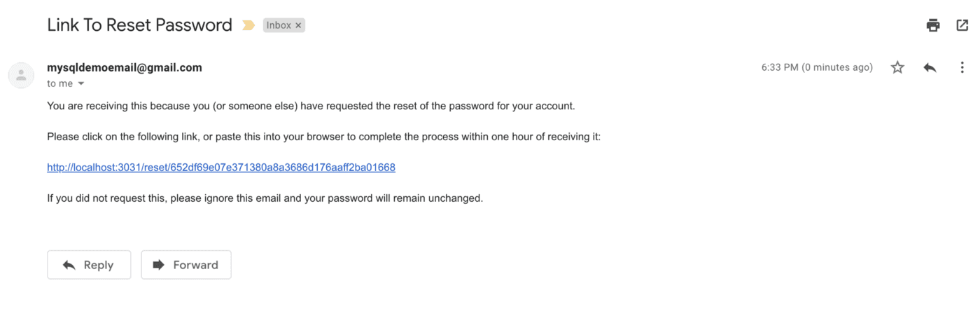Click the reply arrow icon beside the star
The image size is (980, 314).
coord(930,67)
